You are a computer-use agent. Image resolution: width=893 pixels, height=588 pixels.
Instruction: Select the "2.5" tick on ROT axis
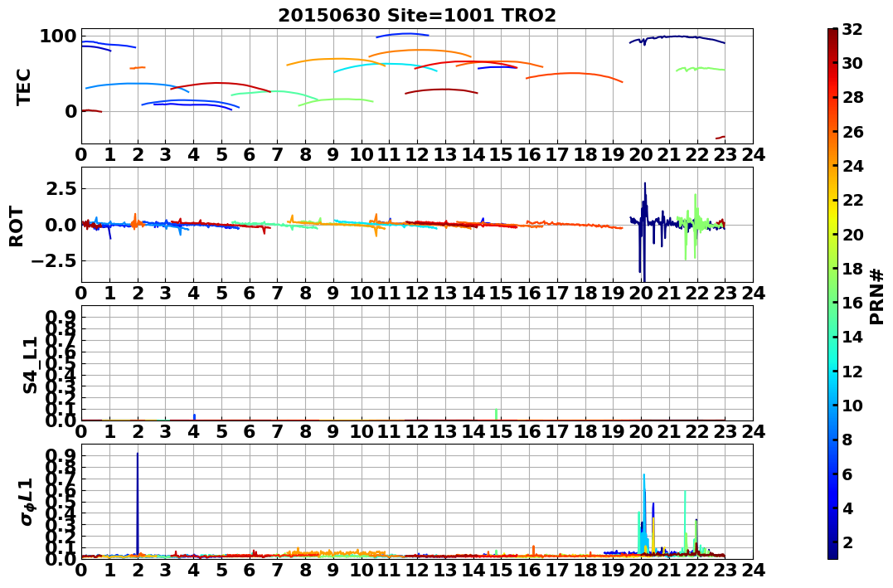point(63,188)
